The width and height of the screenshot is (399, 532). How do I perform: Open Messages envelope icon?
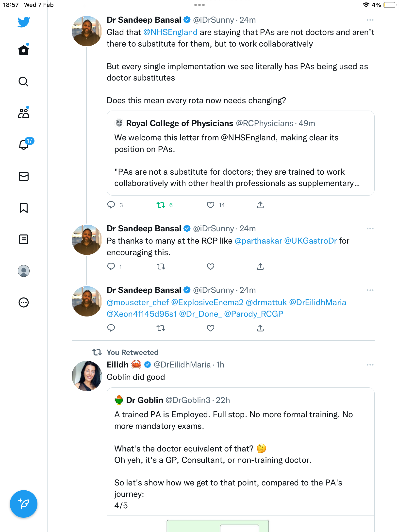coord(24,176)
